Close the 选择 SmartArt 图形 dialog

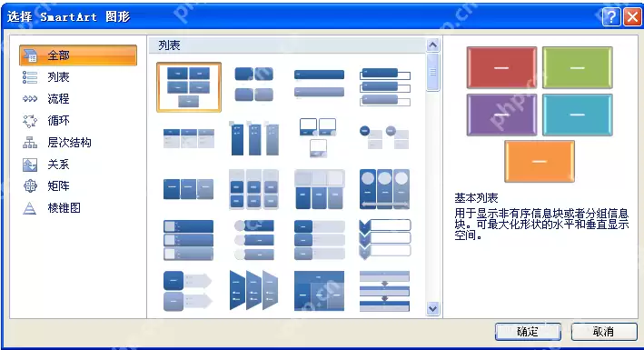(633, 17)
